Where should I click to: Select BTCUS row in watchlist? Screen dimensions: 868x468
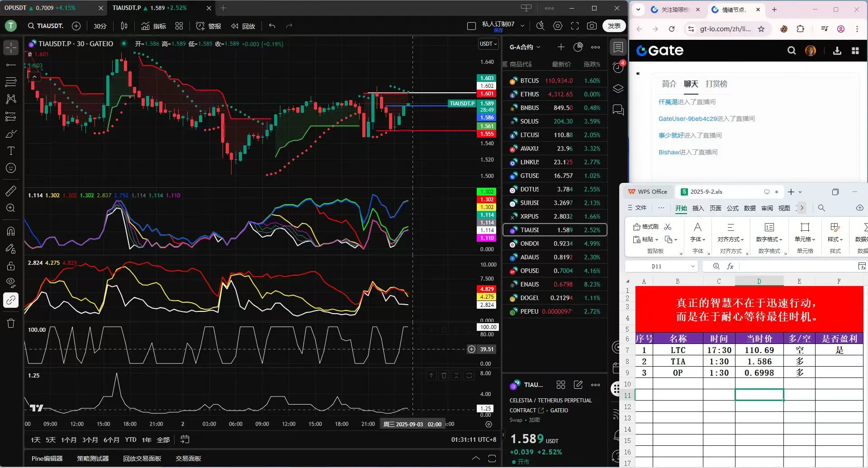pyautogui.click(x=555, y=81)
